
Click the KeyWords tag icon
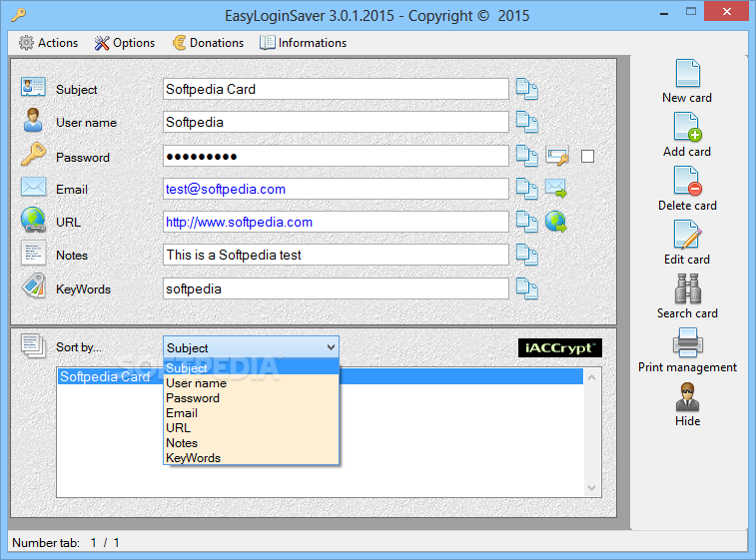coord(33,286)
